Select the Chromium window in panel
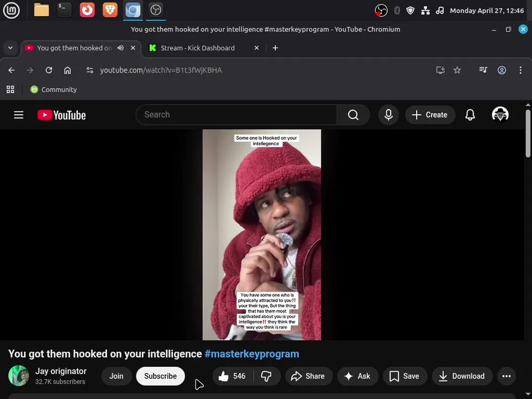The width and height of the screenshot is (532, 399). click(133, 10)
